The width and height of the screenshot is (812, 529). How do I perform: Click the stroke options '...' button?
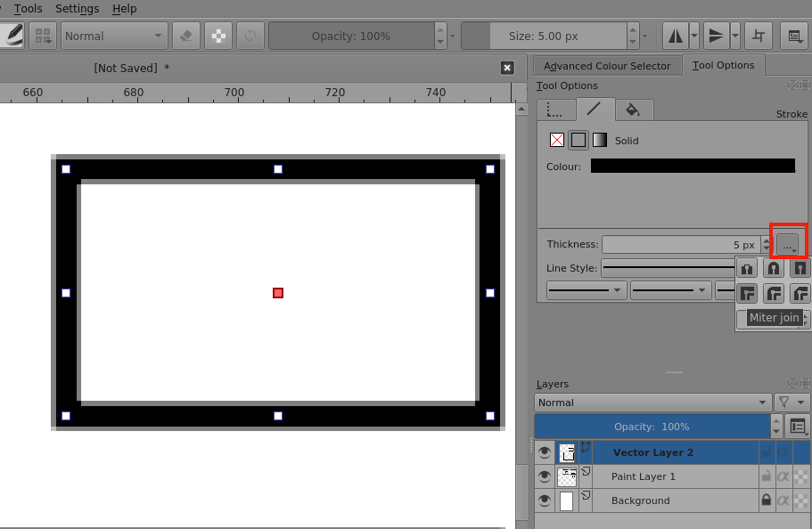click(788, 244)
